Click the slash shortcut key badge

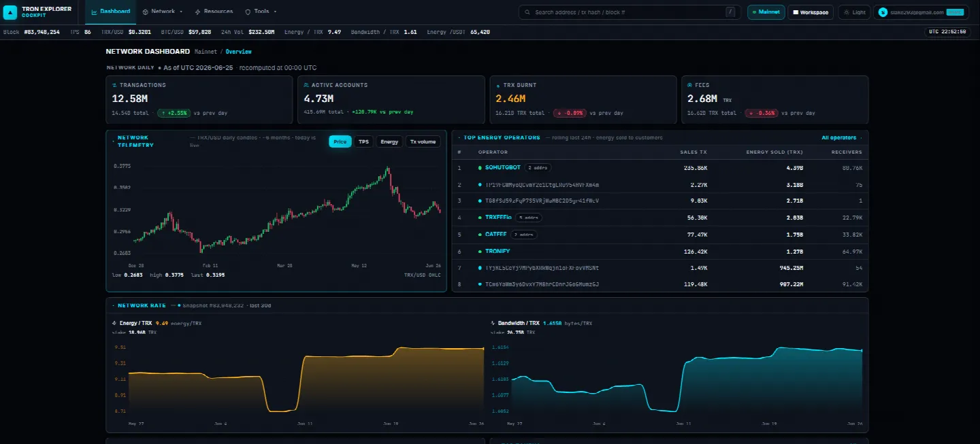(x=730, y=12)
